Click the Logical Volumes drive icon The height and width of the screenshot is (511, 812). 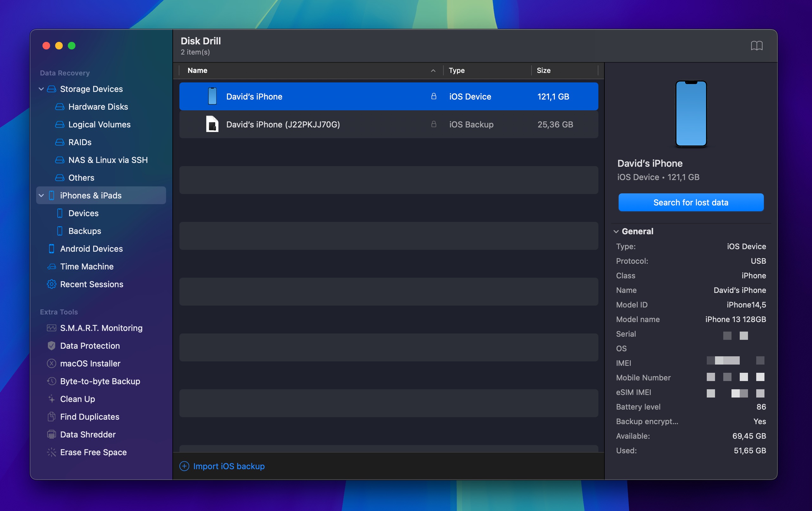(60, 125)
